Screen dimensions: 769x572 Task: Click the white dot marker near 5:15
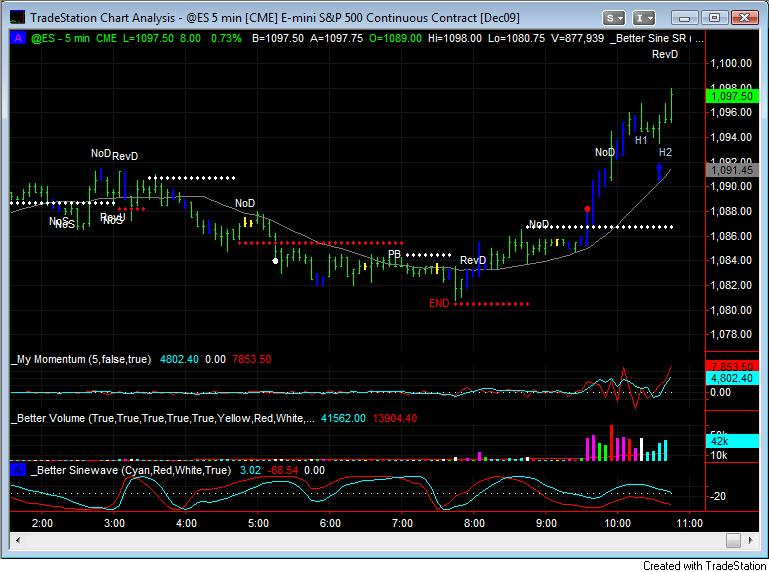click(276, 261)
